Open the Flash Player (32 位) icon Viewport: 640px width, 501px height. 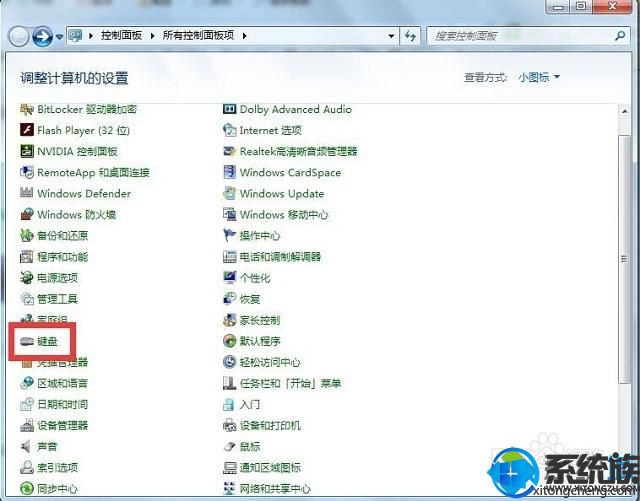27,130
